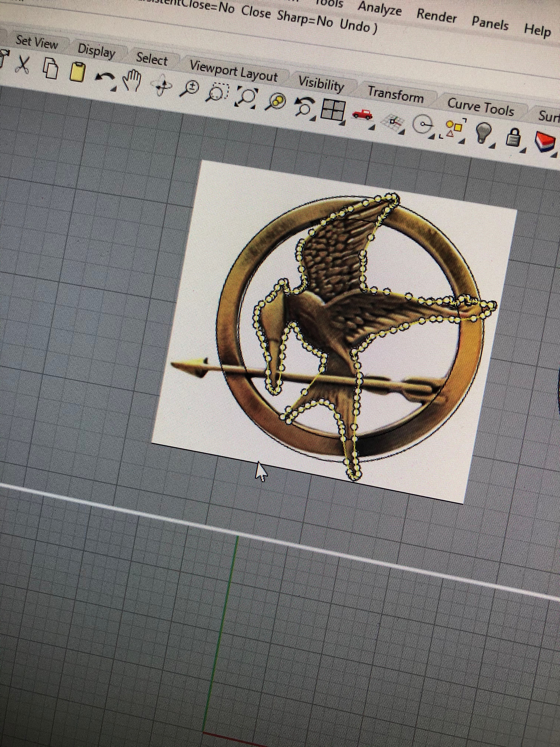Click the Lock Objects padlock icon
Screen dimensions: 560x747
pos(513,137)
